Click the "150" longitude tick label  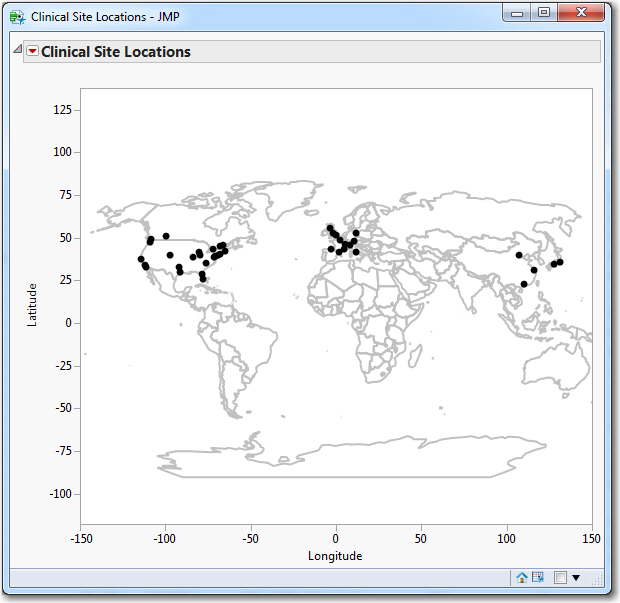point(591,539)
